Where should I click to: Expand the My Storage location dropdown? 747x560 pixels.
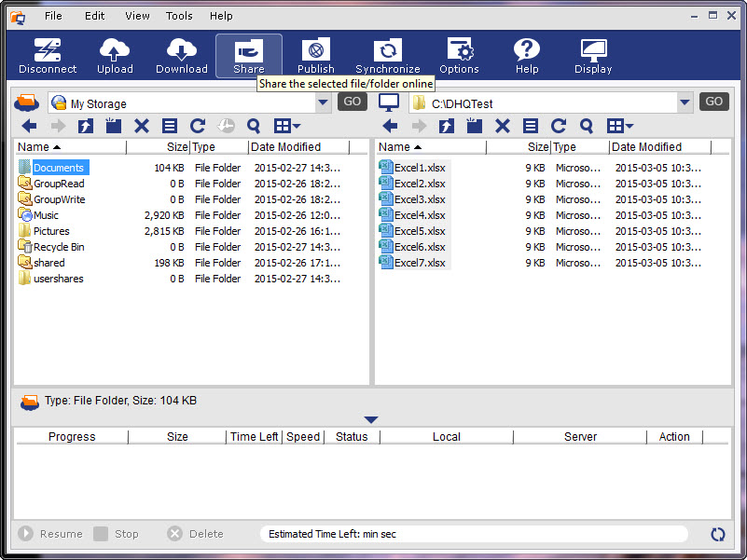tap(323, 103)
